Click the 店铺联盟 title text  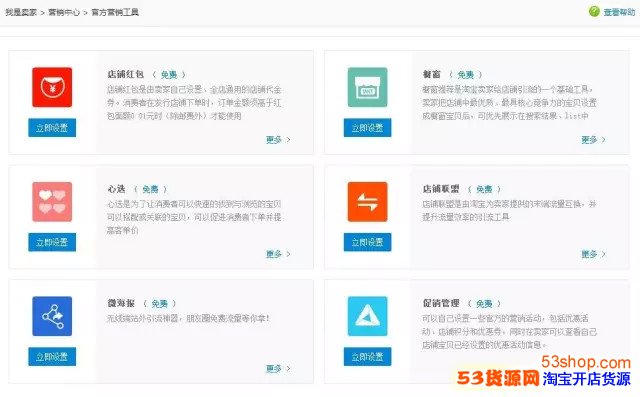(441, 189)
